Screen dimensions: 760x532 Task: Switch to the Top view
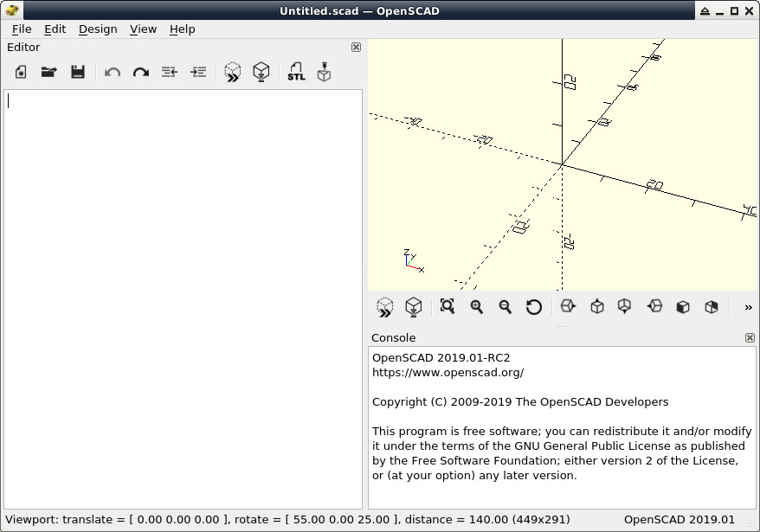click(x=597, y=307)
